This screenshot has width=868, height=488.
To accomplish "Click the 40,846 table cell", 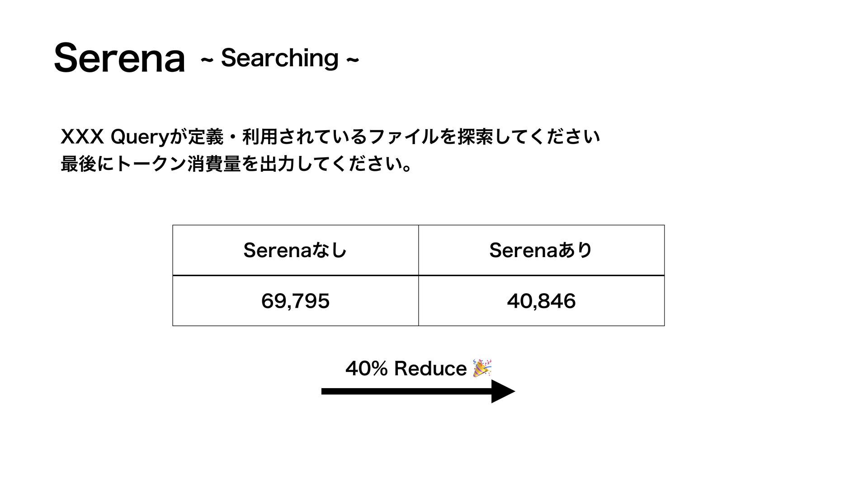I will pyautogui.click(x=542, y=300).
